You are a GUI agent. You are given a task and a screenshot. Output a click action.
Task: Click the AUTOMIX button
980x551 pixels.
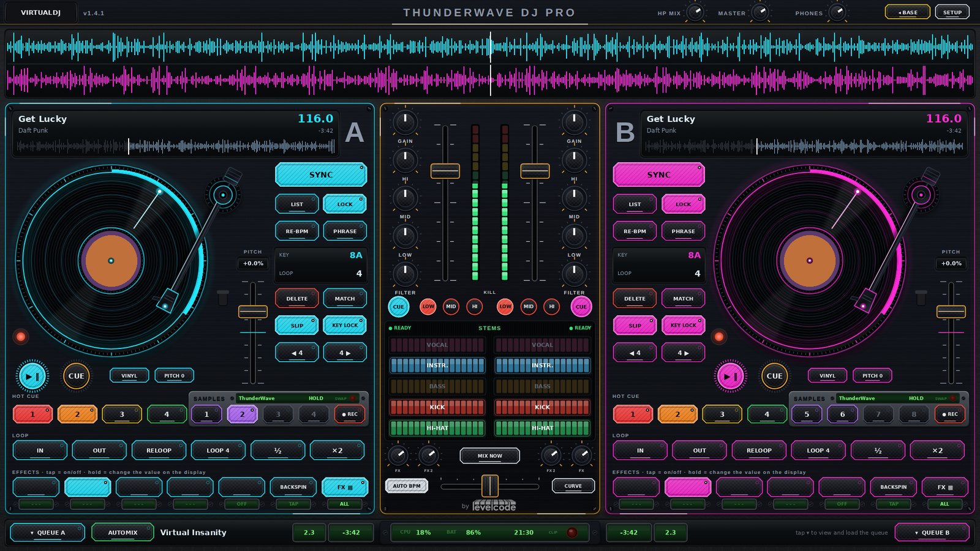coord(123,533)
